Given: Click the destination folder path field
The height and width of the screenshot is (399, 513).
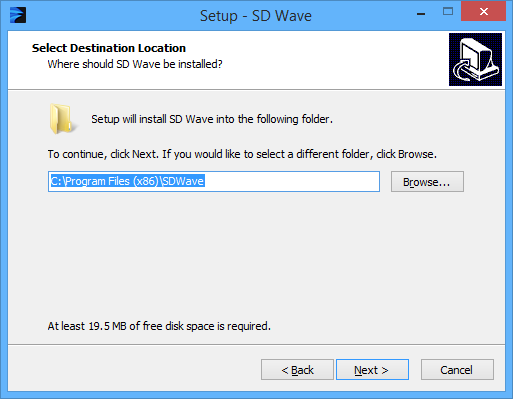Looking at the screenshot, I should (214, 181).
